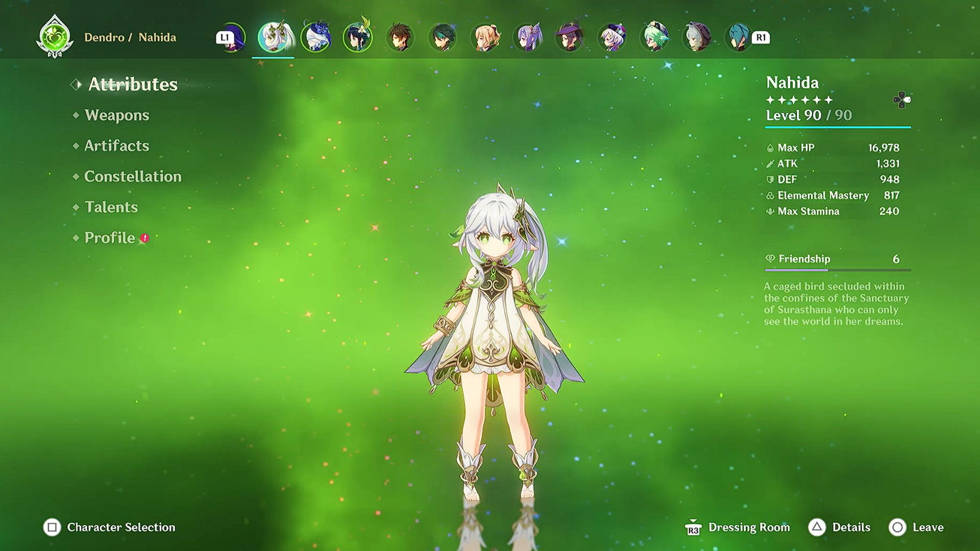Open the Talents menu section

click(111, 207)
